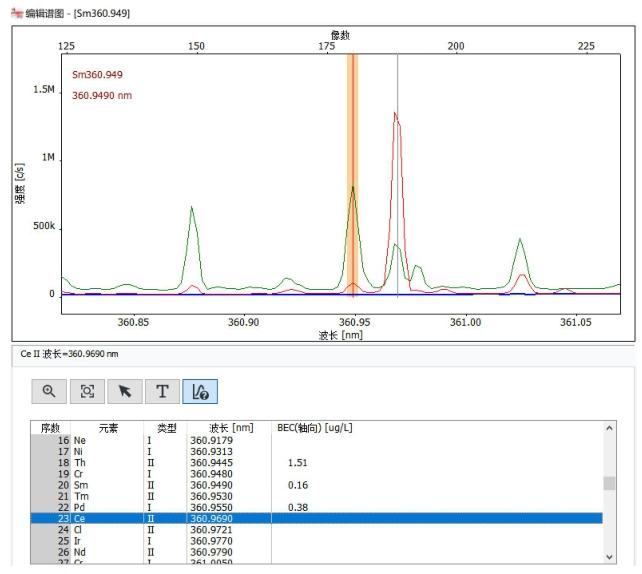Click the 元素 column header

click(108, 428)
